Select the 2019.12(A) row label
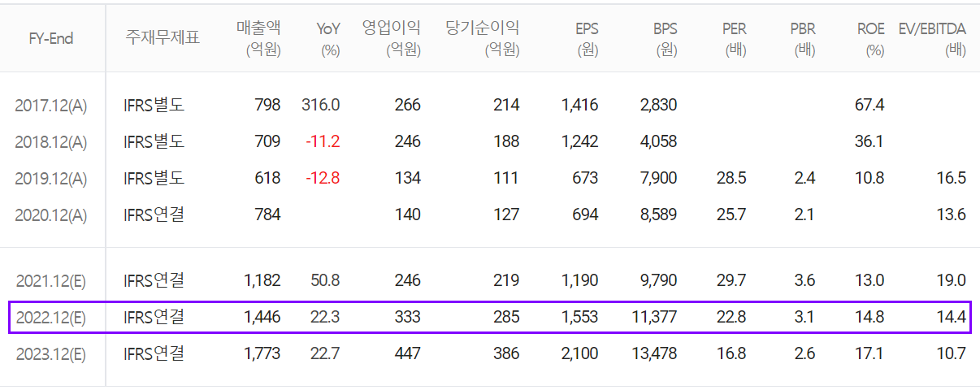 coord(50,179)
